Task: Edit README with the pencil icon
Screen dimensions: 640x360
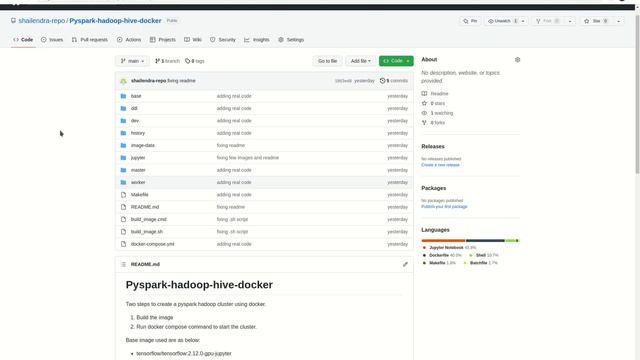Action: (x=405, y=264)
